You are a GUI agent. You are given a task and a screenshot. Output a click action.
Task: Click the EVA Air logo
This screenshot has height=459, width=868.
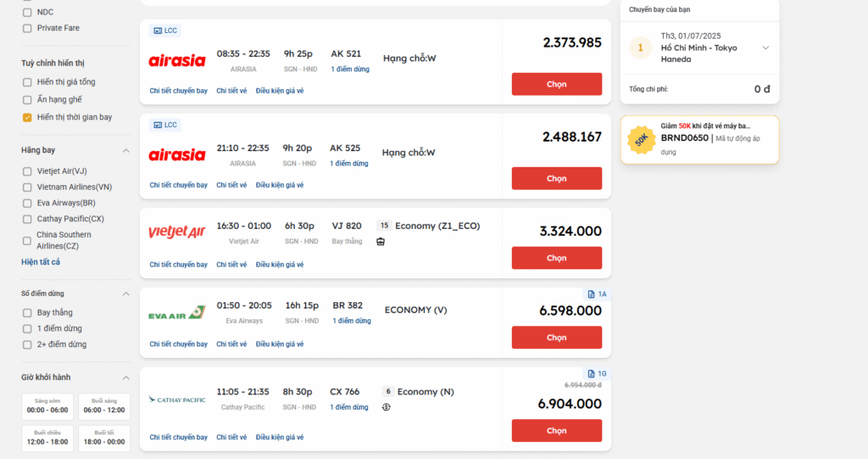[177, 313]
